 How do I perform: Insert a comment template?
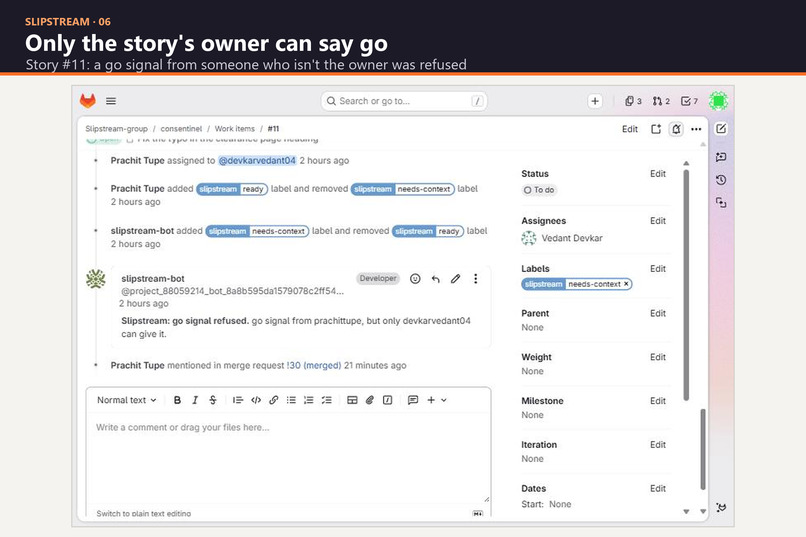(412, 400)
